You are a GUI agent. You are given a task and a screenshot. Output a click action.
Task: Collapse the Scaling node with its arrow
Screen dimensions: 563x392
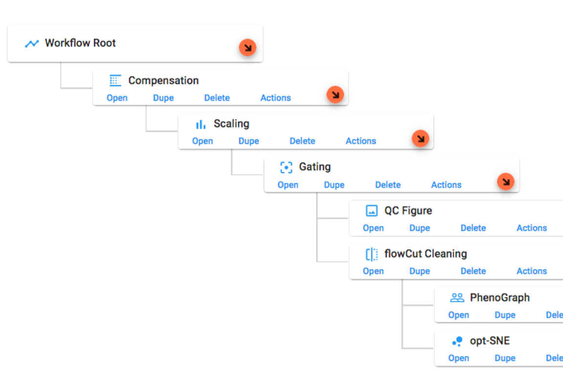[x=421, y=138]
